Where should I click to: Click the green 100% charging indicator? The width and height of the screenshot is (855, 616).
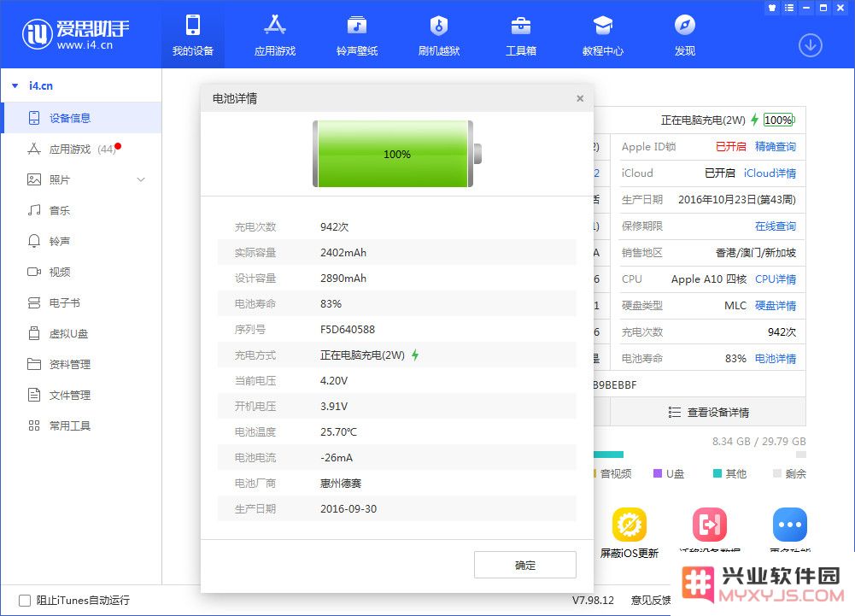(x=779, y=120)
